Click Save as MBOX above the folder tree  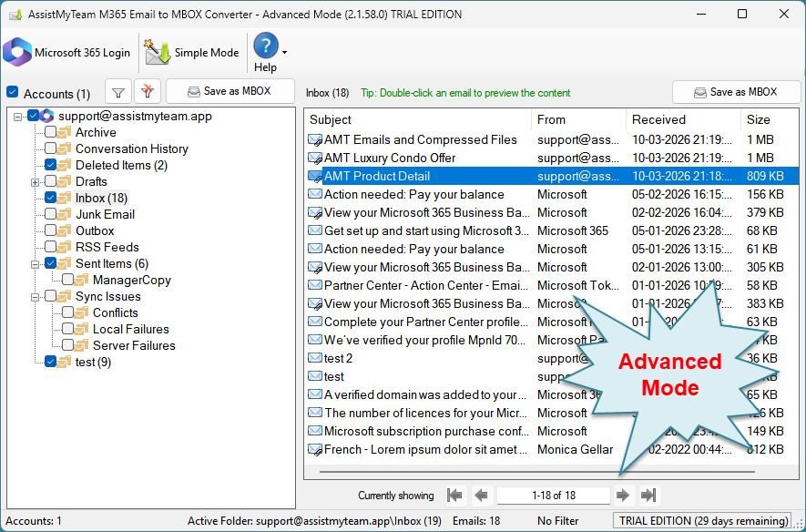230,92
